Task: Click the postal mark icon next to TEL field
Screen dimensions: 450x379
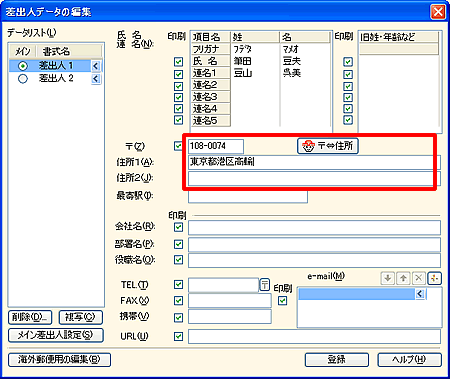Action: (x=264, y=285)
